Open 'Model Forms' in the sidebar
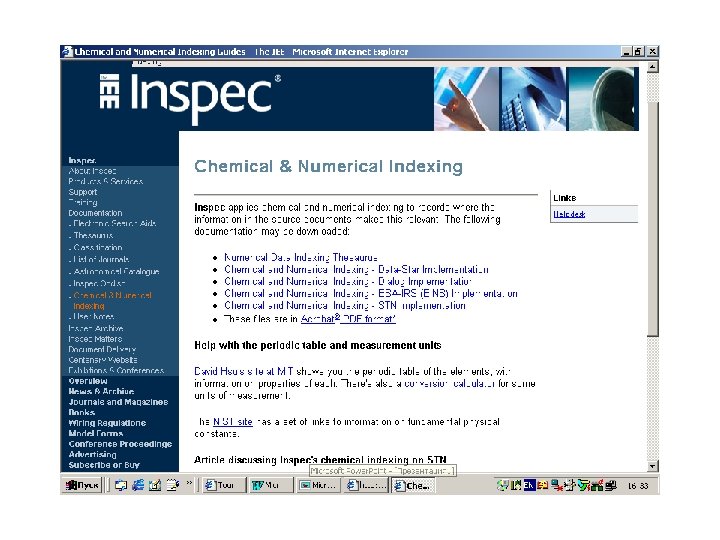Screen dimensions: 720x540 pos(96,433)
